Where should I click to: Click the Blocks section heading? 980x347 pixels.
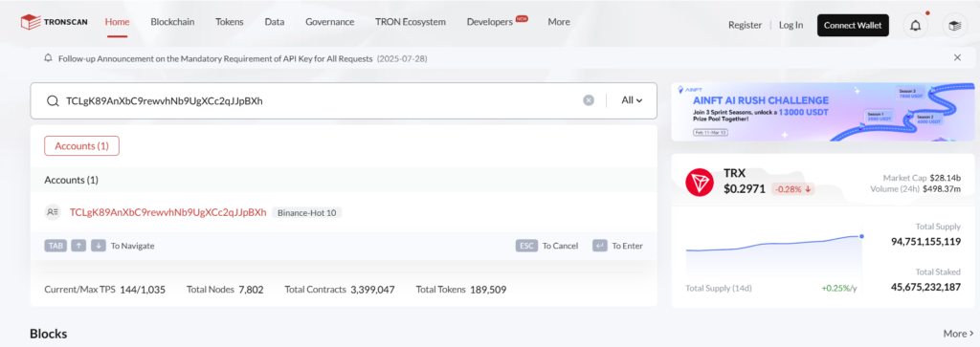point(48,334)
